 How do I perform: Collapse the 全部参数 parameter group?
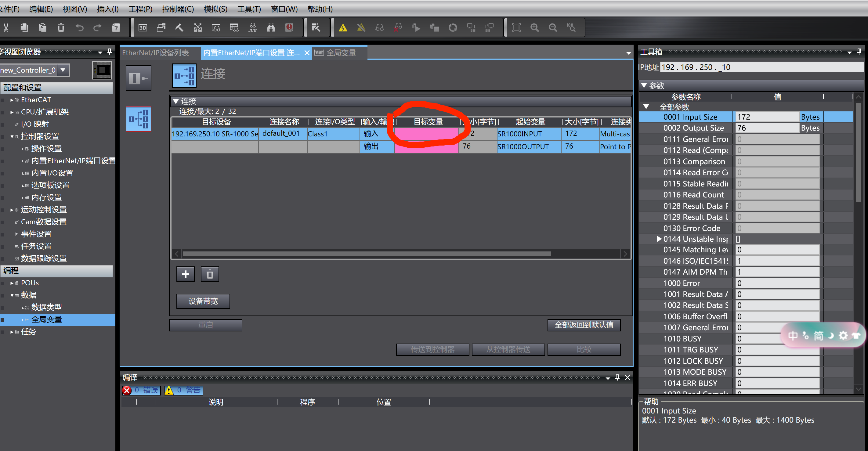click(x=646, y=107)
